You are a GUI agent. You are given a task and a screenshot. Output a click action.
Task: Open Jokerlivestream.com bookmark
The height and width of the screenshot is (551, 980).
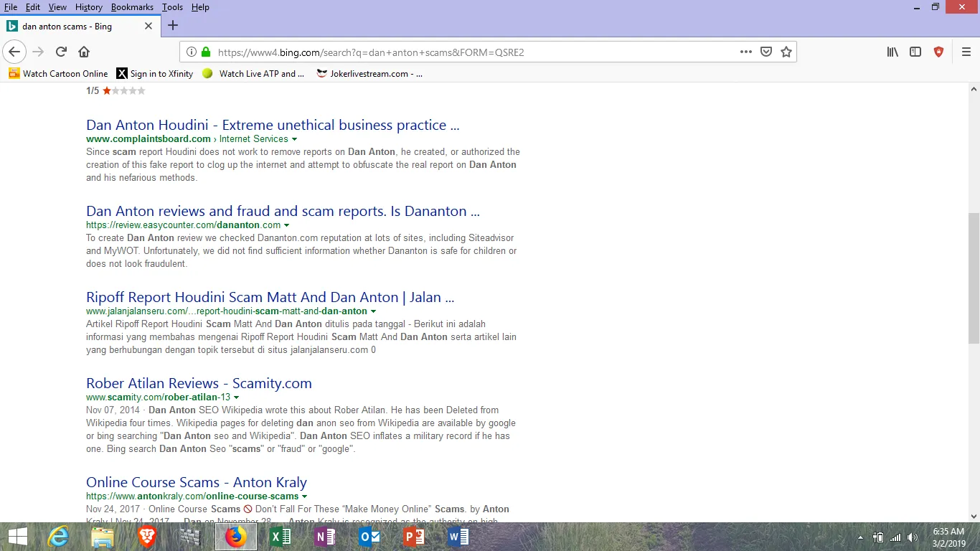[x=369, y=73]
